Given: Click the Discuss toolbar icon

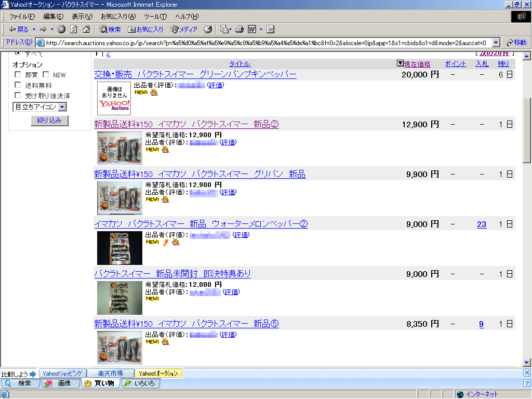Looking at the screenshot, I should pos(270,30).
